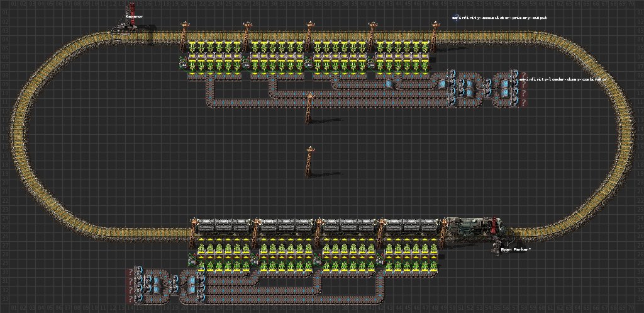The height and width of the screenshot is (313, 644).
Task: Select the combinator left of first top inserter group
Action: 184,64
